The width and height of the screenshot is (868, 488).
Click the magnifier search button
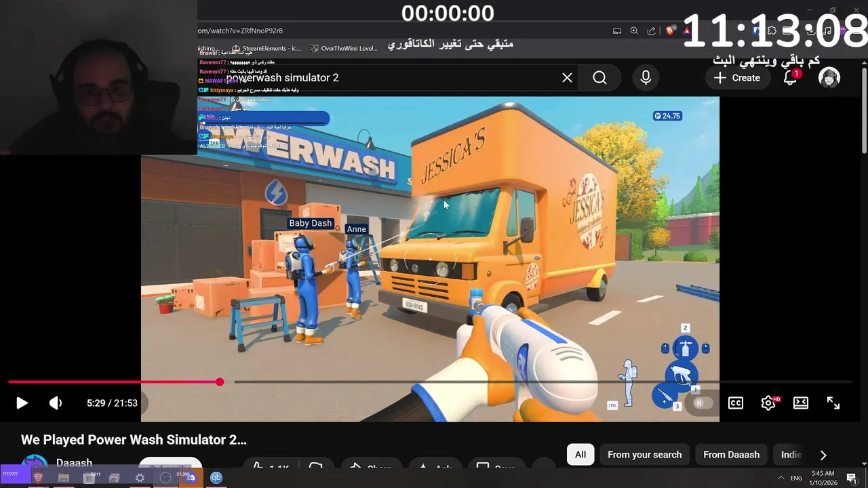click(599, 78)
